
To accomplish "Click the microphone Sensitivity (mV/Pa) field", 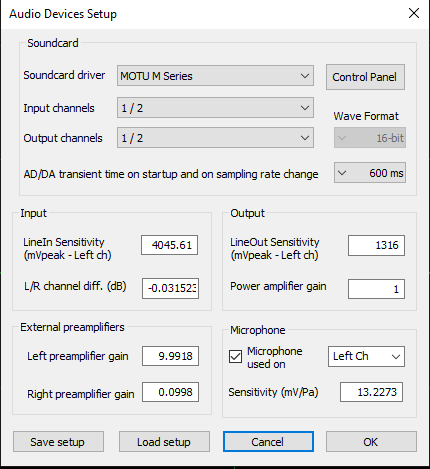I will (371, 392).
